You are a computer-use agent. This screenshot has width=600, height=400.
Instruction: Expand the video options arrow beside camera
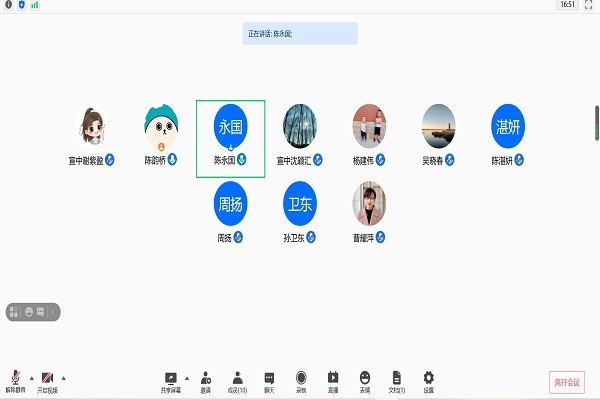[63, 377]
